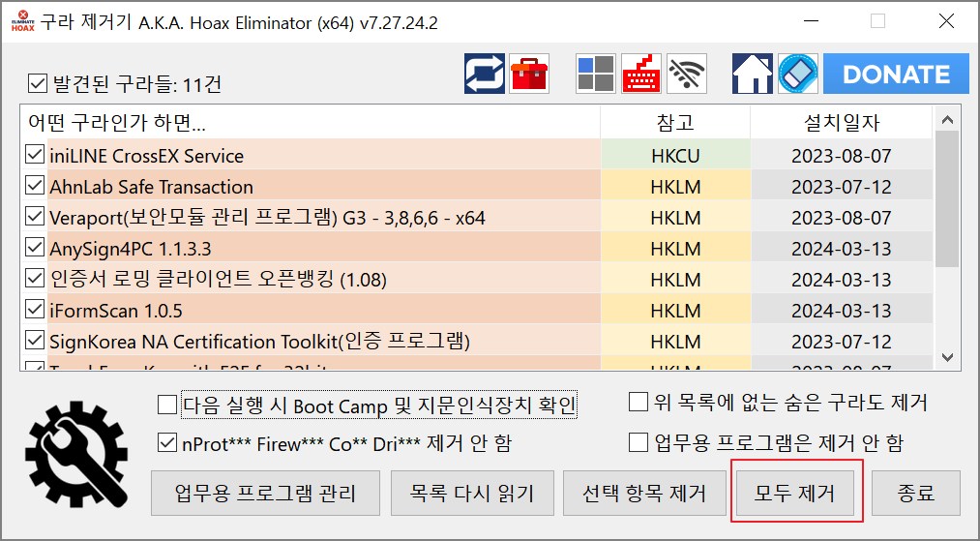Click 2024-03-13 date in AnySign4PC row
Viewport: 980px width, 541px height.
842,249
